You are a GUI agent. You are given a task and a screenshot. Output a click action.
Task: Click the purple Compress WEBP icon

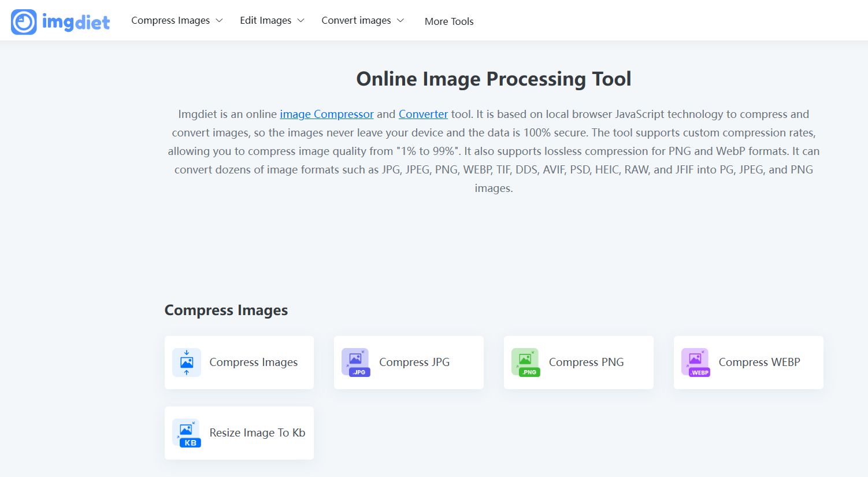click(696, 363)
